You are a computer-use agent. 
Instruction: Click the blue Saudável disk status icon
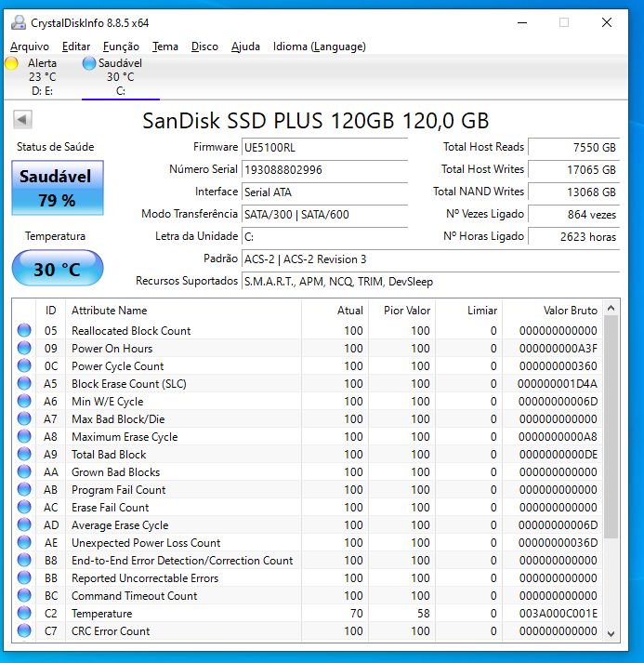(x=88, y=63)
